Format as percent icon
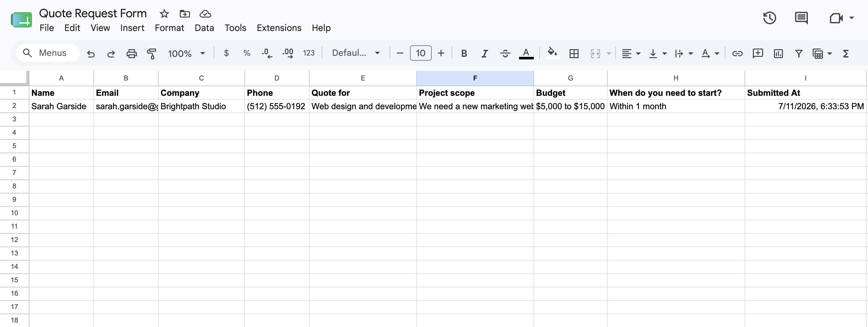 [x=247, y=53]
